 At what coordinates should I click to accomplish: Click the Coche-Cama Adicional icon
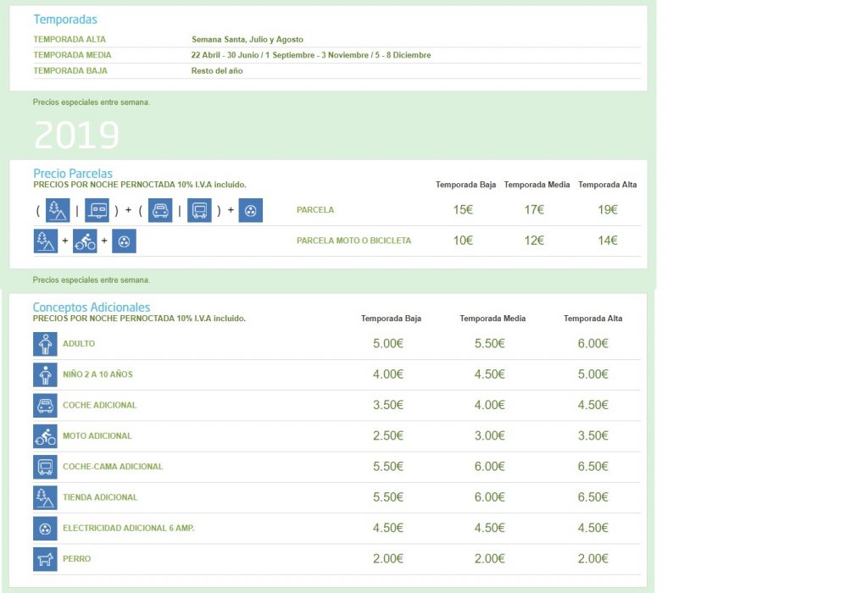(x=45, y=467)
